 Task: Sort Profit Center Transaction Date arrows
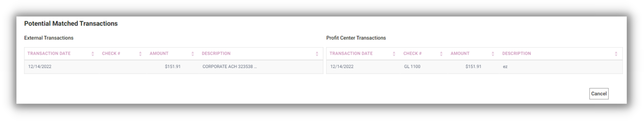click(394, 54)
